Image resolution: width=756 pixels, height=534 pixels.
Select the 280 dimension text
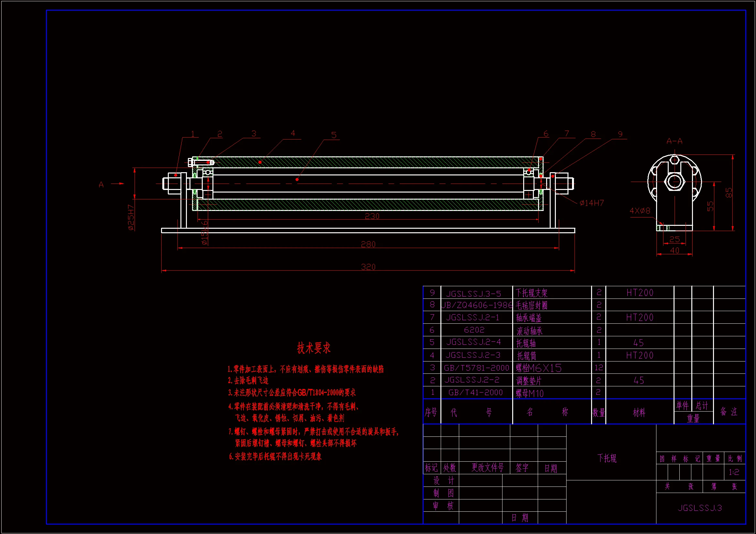368,244
